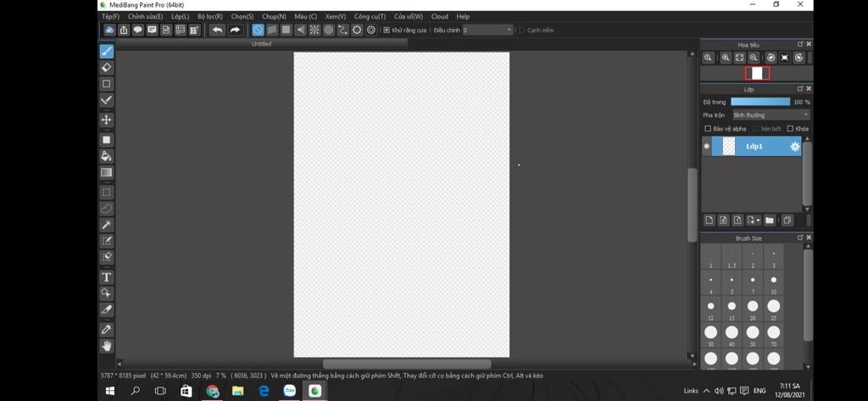Open Chrome from the Windows taskbar
Image resolution: width=868 pixels, height=401 pixels.
click(x=213, y=391)
